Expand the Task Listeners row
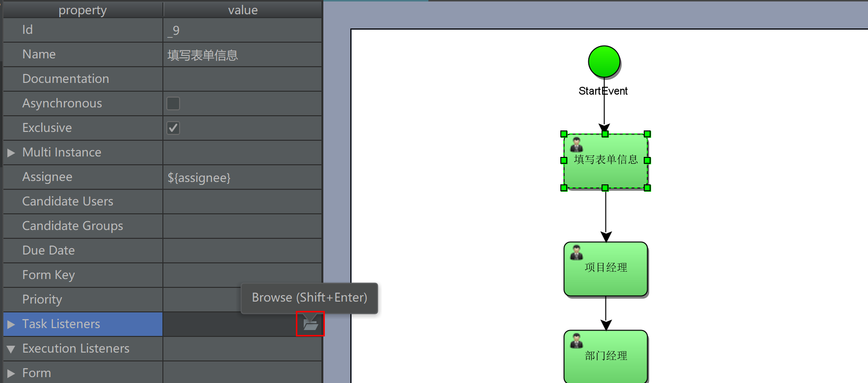This screenshot has height=383, width=868. [11, 325]
